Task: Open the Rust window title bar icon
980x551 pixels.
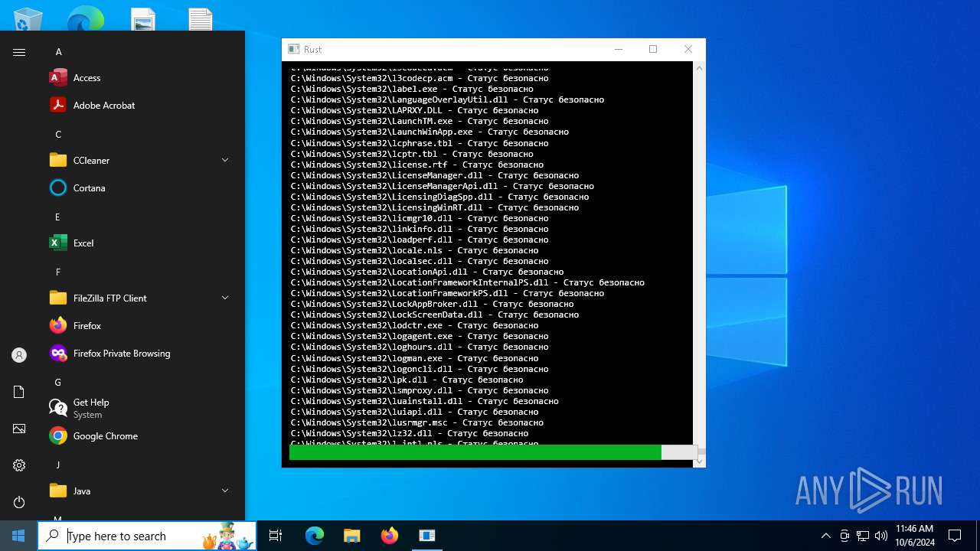Action: click(293, 49)
